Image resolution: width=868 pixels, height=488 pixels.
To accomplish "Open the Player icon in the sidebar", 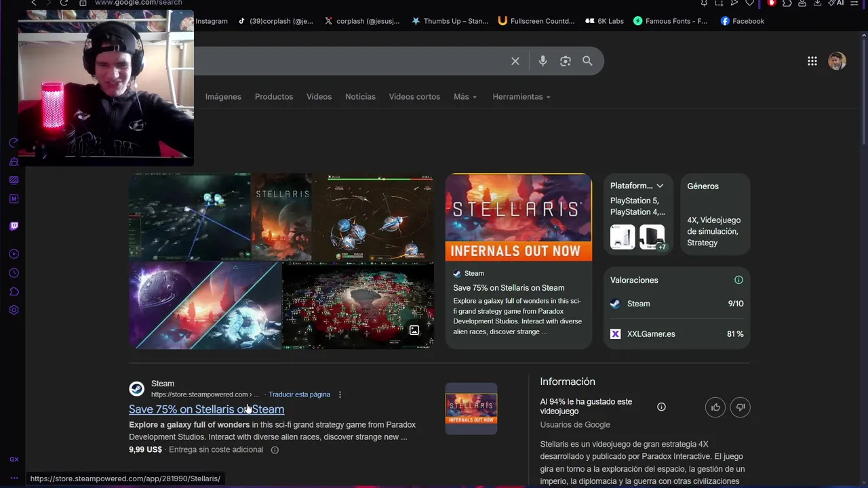I will (x=14, y=254).
